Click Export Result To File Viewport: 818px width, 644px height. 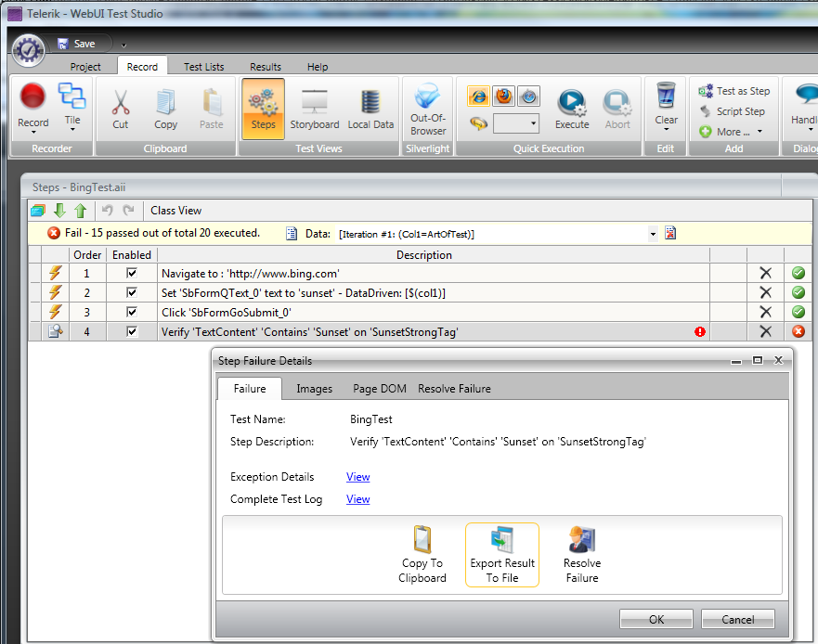point(502,555)
